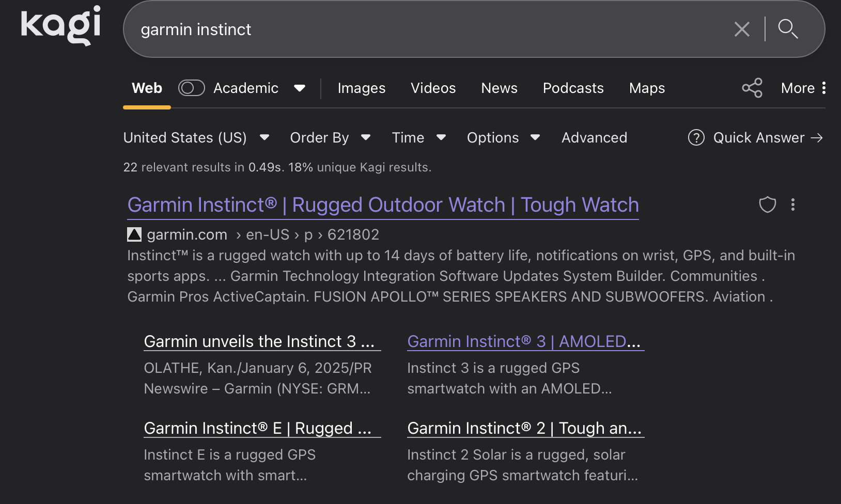Clear the search query with X icon

point(742,29)
